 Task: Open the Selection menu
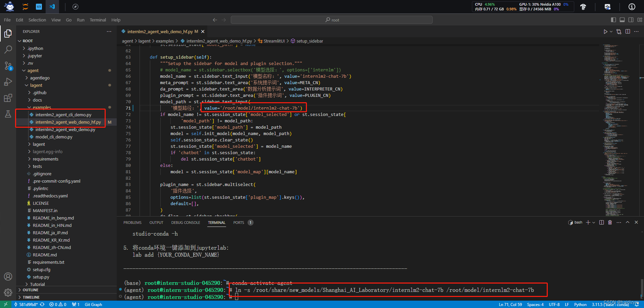point(37,20)
